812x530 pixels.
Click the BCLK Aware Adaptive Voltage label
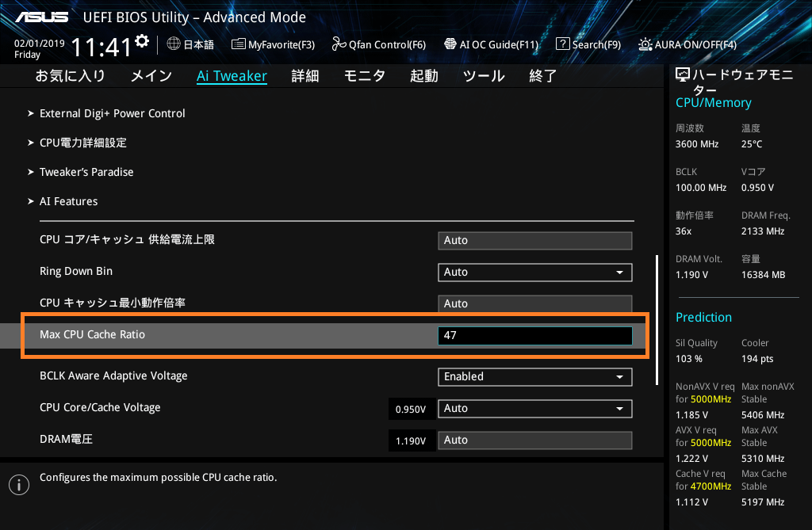[113, 376]
